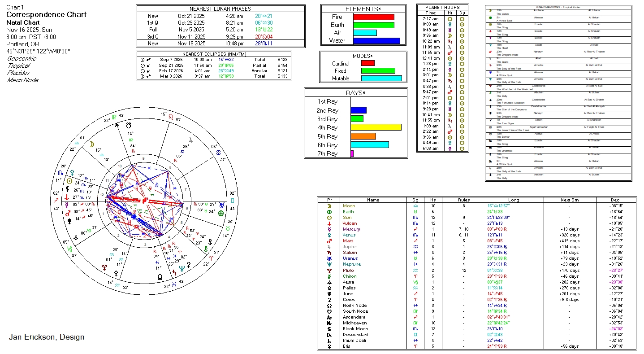Select the Jupiter glyph in the chart wheel
644x354 pixels.
(x=191, y=140)
